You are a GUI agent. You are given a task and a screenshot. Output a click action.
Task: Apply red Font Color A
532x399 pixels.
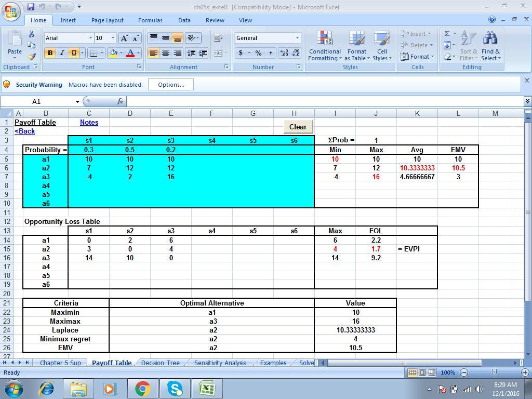point(130,53)
